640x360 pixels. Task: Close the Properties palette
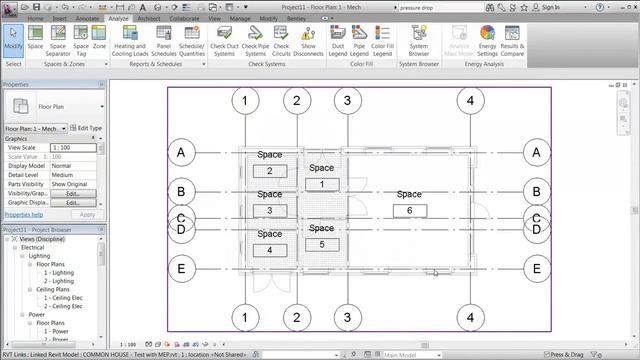click(101, 84)
